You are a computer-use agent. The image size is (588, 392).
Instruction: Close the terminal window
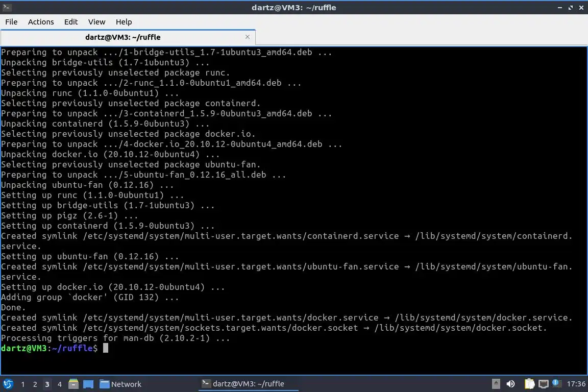[x=581, y=8]
